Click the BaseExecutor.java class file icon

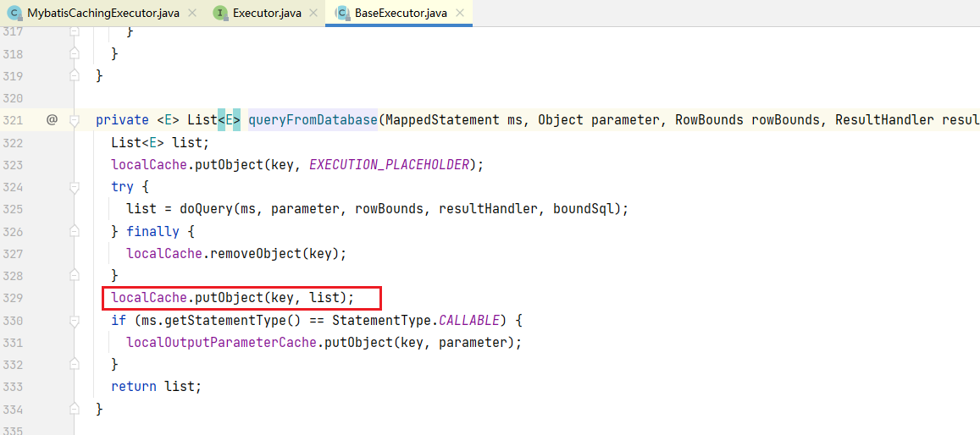342,13
